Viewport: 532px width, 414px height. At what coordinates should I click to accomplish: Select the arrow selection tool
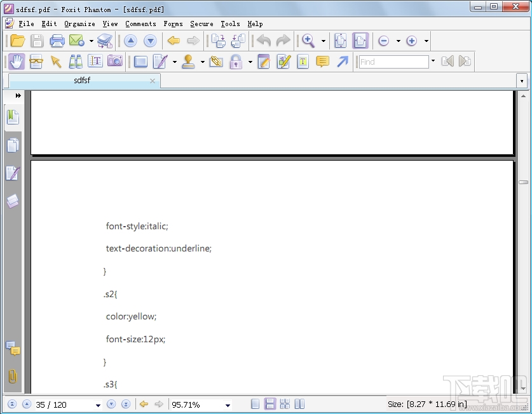point(56,62)
